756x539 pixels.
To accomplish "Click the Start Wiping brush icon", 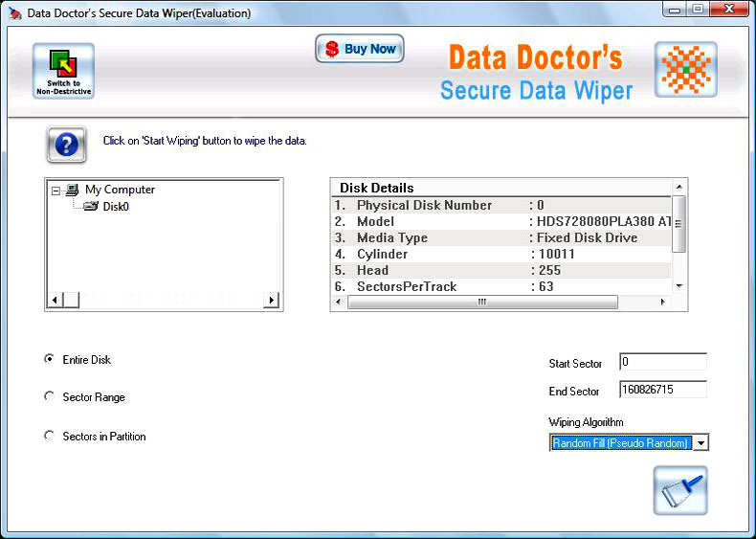I will coord(680,490).
